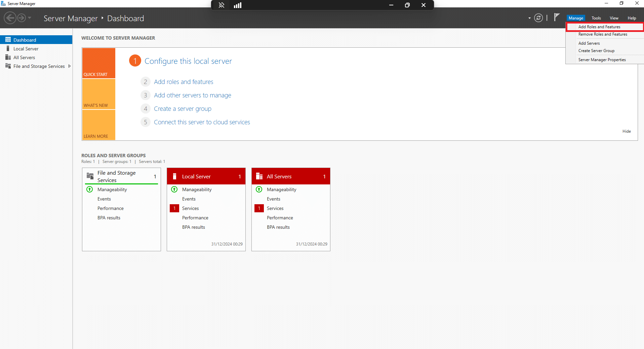The width and height of the screenshot is (644, 349).
Task: Click File and Storage Services sidebar icon
Action: pyautogui.click(x=8, y=66)
